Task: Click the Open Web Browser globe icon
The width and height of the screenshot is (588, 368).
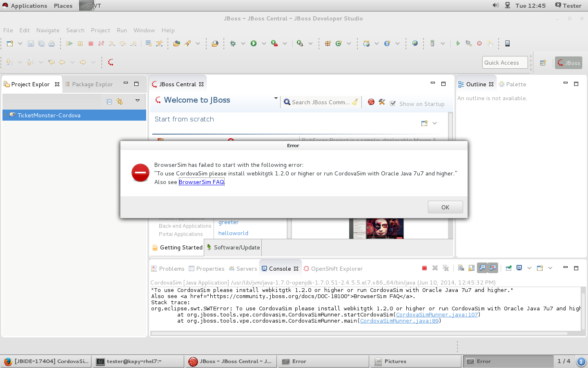Action: tap(415, 43)
